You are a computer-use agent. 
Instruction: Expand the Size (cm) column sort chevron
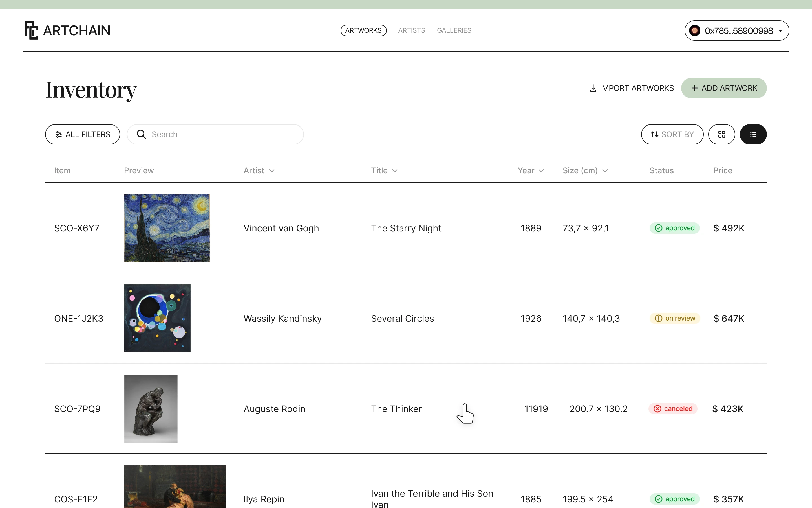pos(605,171)
